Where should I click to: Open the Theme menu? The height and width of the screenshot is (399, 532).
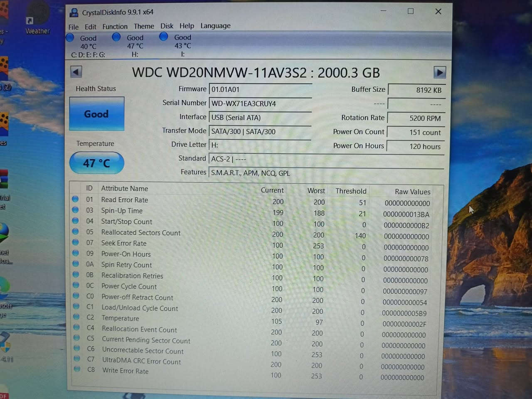144,26
